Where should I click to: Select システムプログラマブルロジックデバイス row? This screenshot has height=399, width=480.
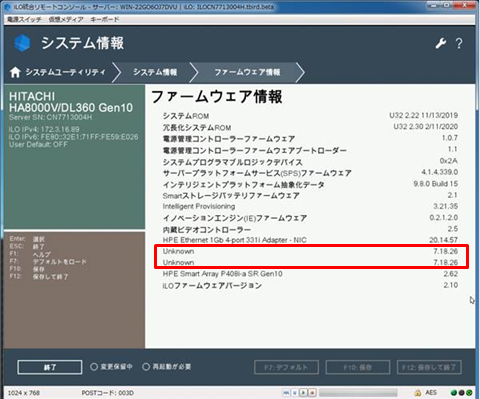(x=310, y=162)
